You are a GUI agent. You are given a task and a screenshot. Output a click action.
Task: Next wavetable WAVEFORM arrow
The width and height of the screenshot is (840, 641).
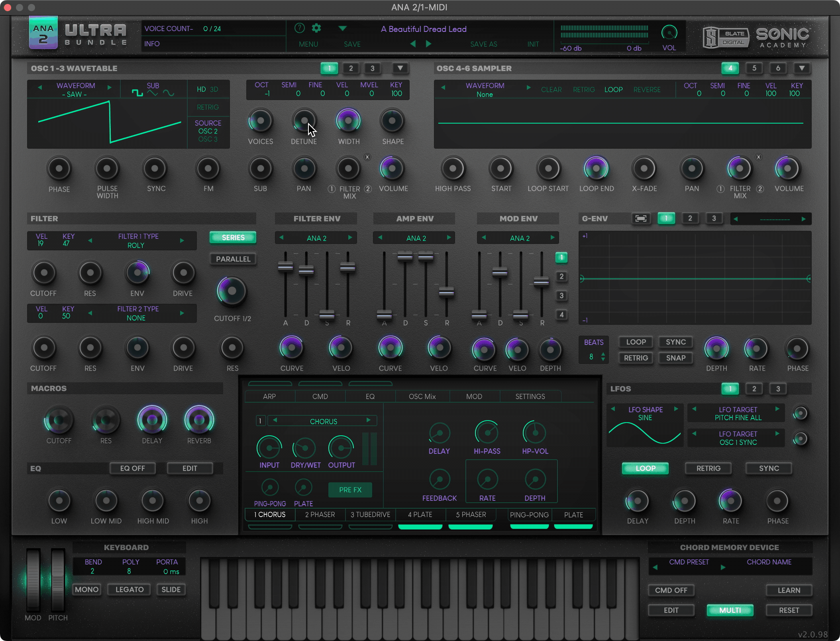(109, 87)
